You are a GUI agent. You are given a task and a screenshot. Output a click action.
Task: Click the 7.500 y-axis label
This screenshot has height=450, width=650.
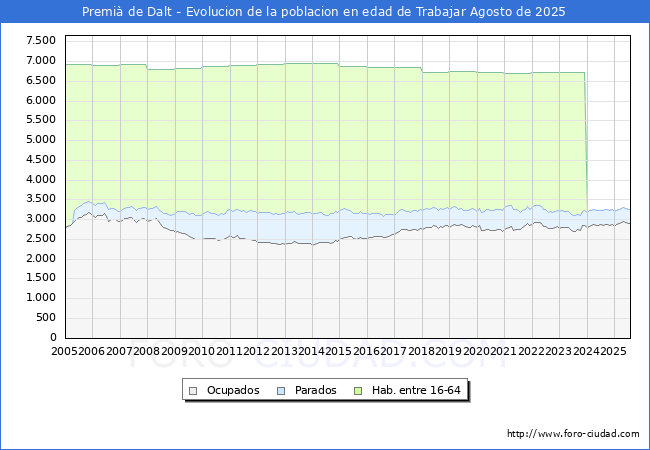(41, 40)
